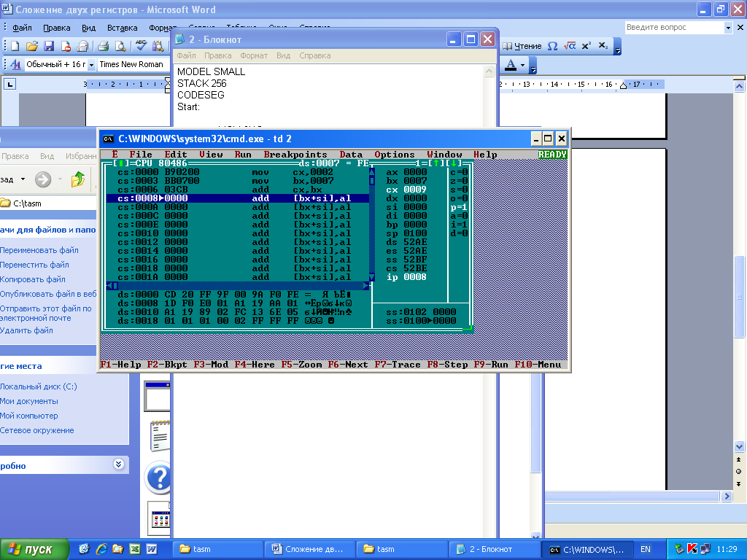Save the Word document with floppy icon
This screenshot has width=747, height=560.
[49, 46]
